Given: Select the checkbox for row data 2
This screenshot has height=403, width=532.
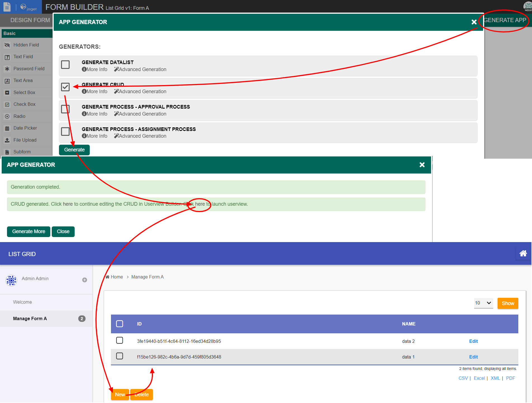Looking at the screenshot, I should tap(120, 341).
